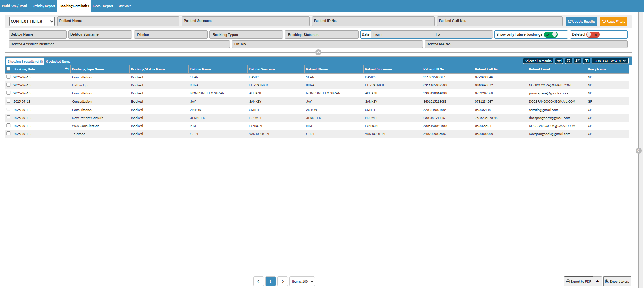Enable the Deleted toggle
644x288 pixels.
point(593,35)
